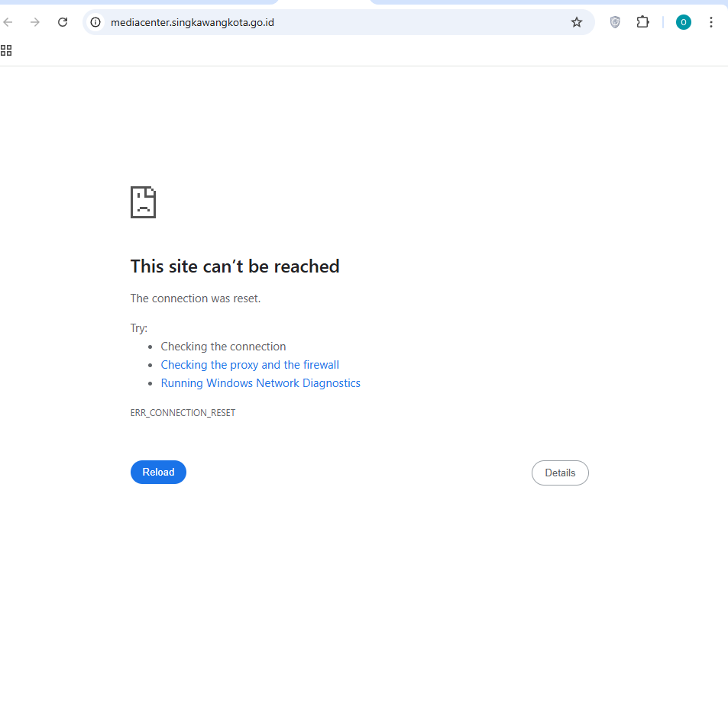Expand error Details
The width and height of the screenshot is (728, 713).
560,473
